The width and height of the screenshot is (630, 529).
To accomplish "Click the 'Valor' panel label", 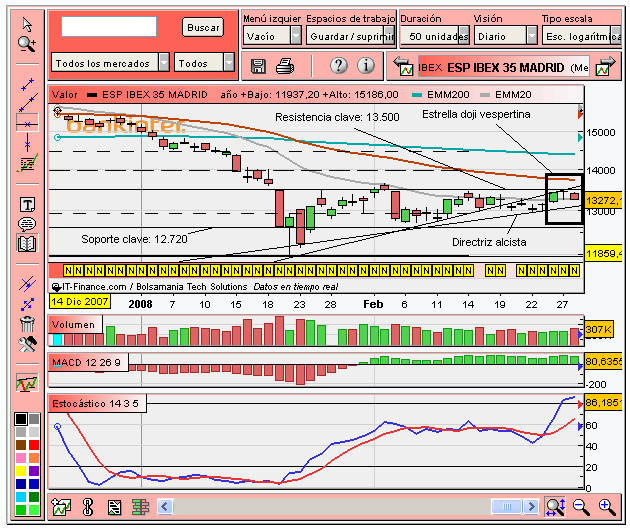I will [65, 95].
